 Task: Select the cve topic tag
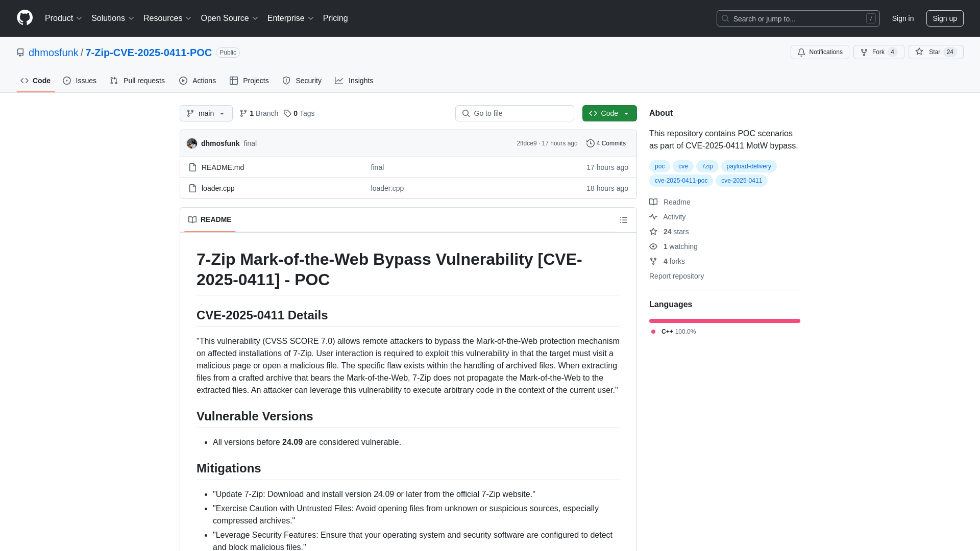click(683, 166)
